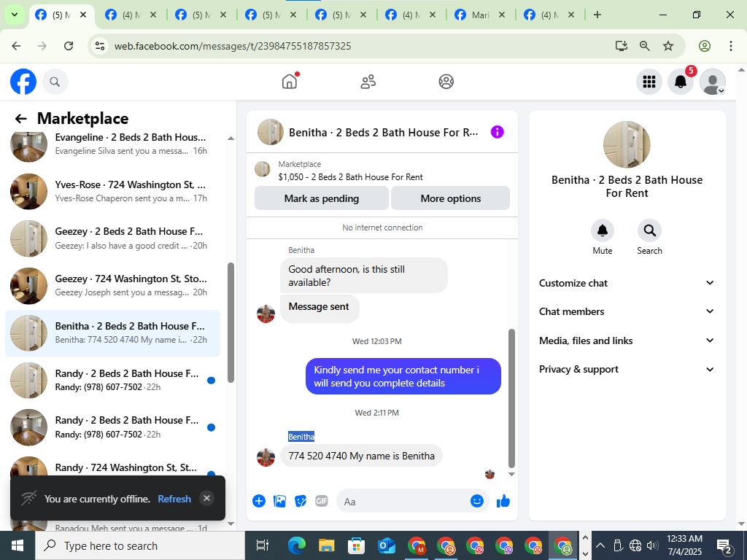Click the back arrow beside Marketplace
This screenshot has height=560, width=747.
(x=20, y=119)
